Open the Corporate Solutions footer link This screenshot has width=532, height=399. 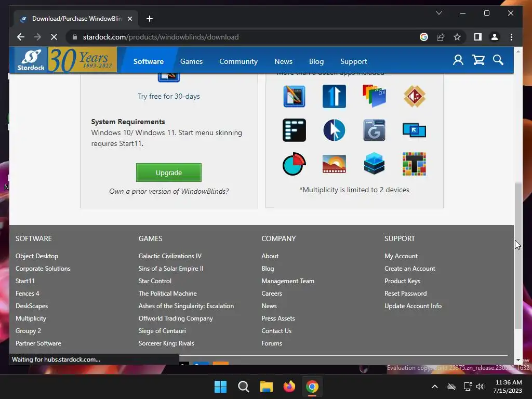click(x=43, y=269)
